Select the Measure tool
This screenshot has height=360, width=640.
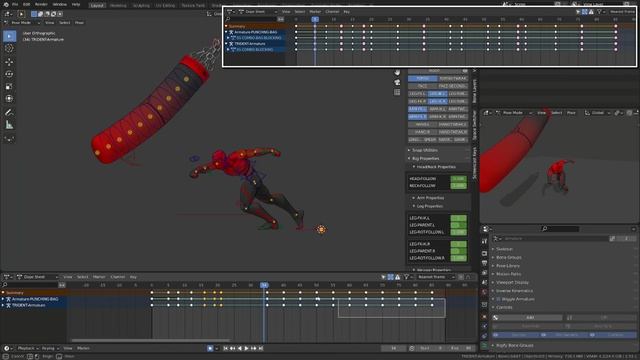click(x=9, y=125)
